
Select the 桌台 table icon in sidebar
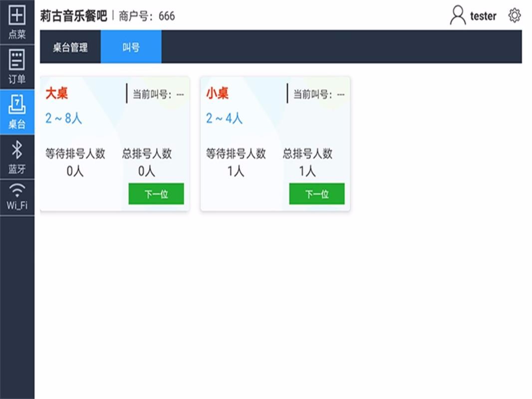tap(17, 112)
